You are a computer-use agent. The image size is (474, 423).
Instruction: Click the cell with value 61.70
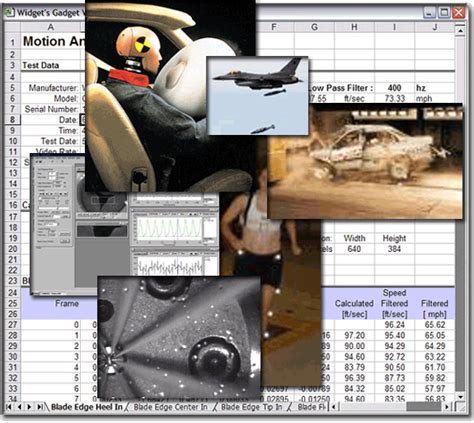[x=435, y=367]
